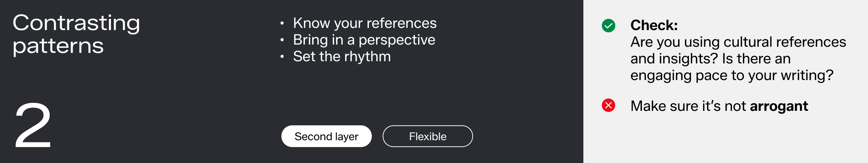Click the green checkmark icon
This screenshot has width=868, height=163.
pos(608,26)
